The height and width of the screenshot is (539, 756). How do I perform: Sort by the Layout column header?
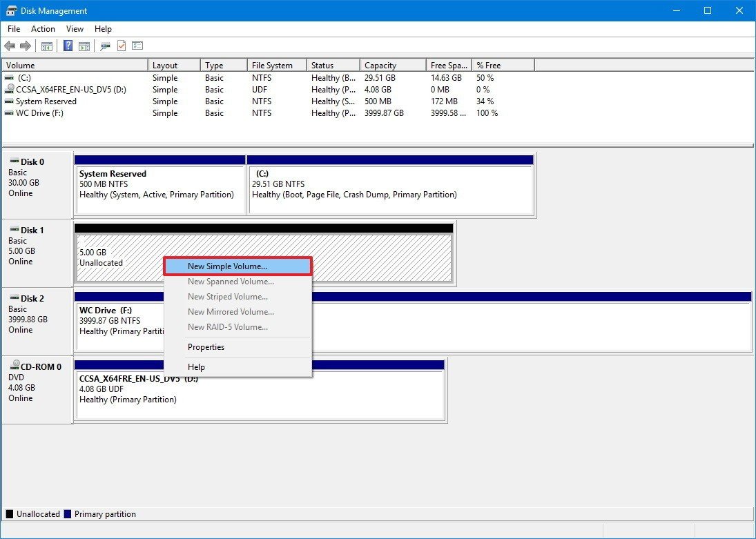[x=174, y=65]
